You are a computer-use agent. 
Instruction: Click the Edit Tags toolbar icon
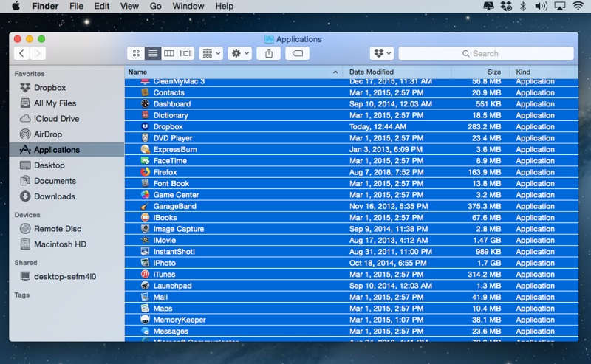(297, 53)
